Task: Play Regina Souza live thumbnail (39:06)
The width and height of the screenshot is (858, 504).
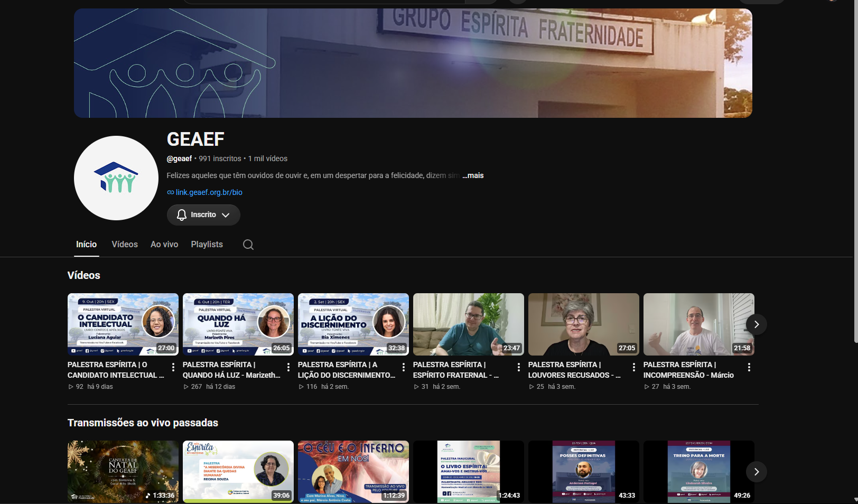Action: [x=238, y=472]
